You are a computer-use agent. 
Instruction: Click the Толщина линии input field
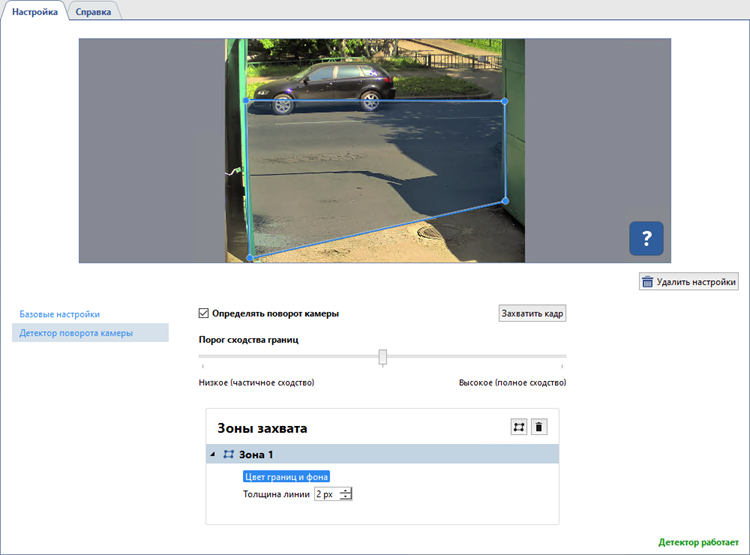coord(326,494)
